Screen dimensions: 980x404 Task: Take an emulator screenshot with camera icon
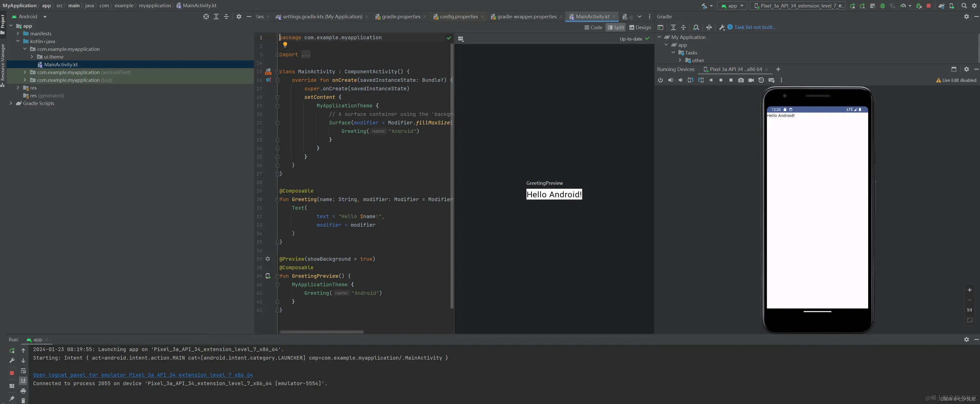(741, 80)
